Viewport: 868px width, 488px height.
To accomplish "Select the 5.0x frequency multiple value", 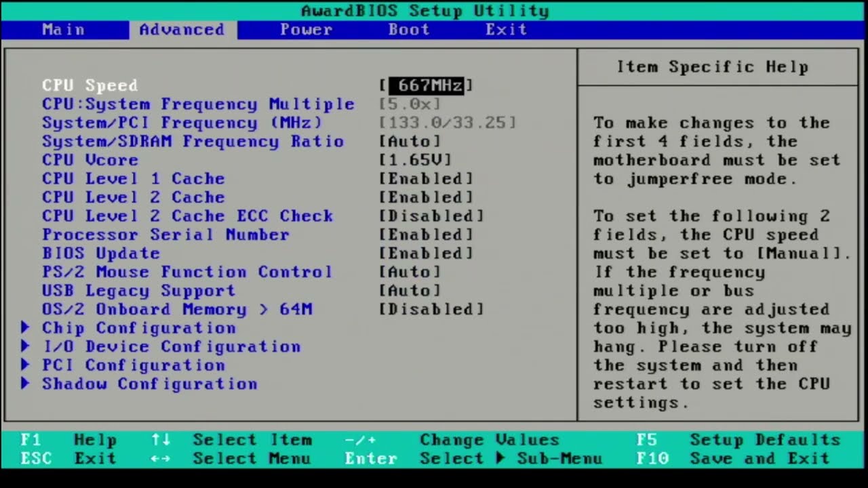I will (x=410, y=104).
